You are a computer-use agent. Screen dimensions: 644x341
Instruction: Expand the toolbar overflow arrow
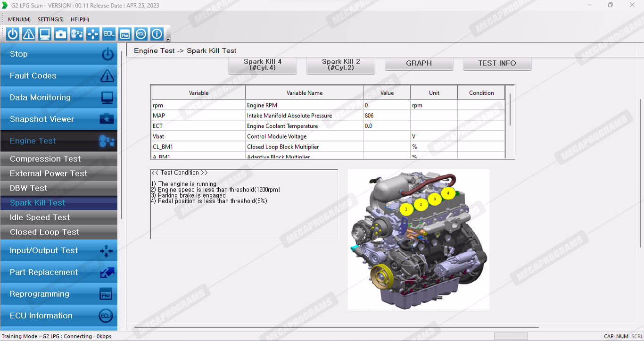[x=168, y=39]
